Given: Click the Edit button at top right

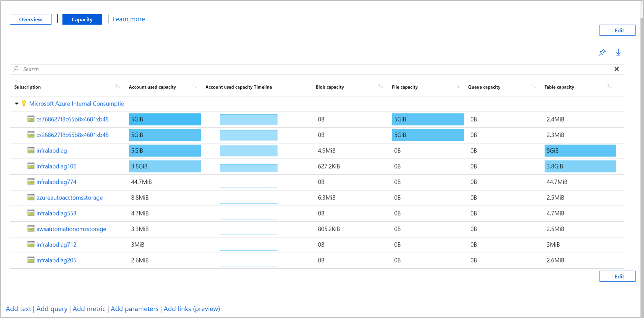Looking at the screenshot, I should (617, 30).
